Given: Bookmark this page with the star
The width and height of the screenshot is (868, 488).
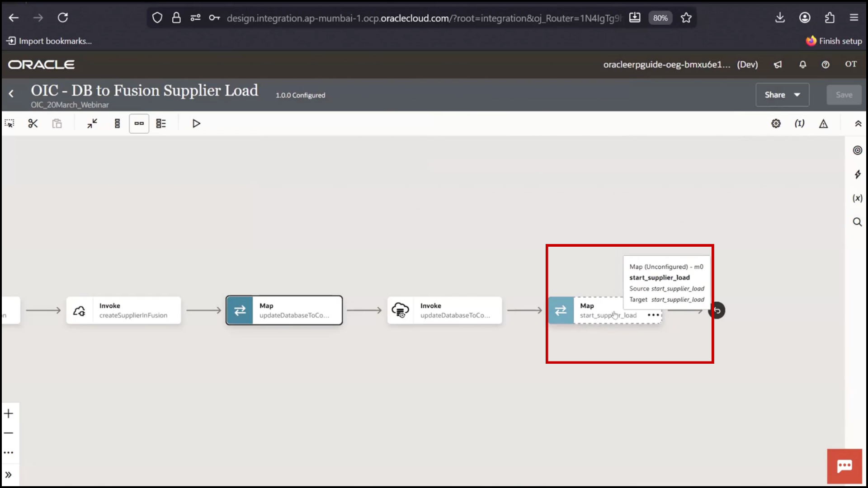Looking at the screenshot, I should tap(686, 18).
